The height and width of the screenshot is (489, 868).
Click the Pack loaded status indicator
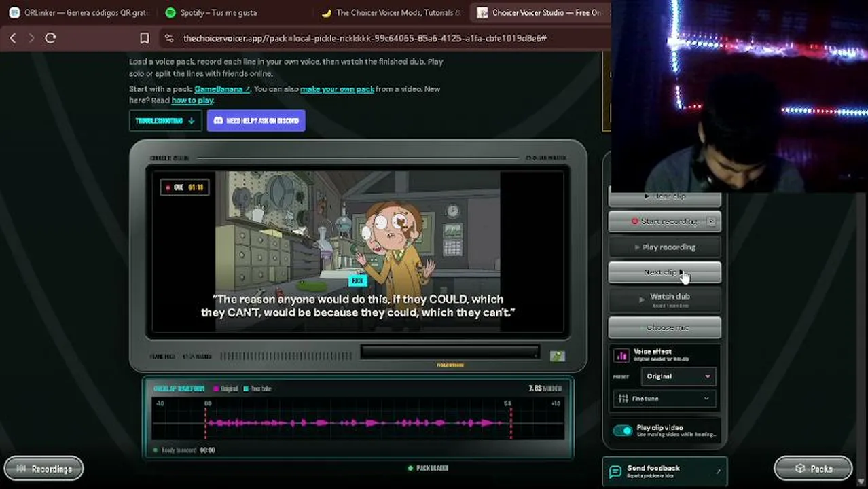pyautogui.click(x=428, y=468)
